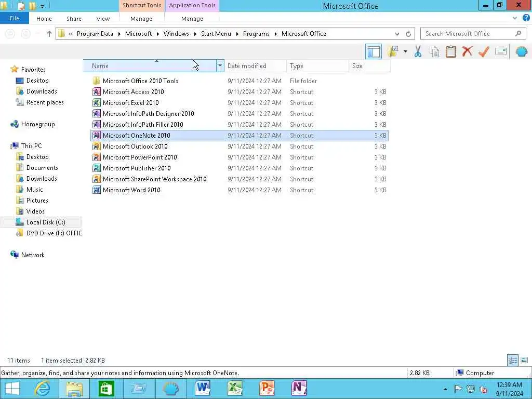532x399 pixels.
Task: Switch to large icons view in status bar
Action: [x=524, y=361]
